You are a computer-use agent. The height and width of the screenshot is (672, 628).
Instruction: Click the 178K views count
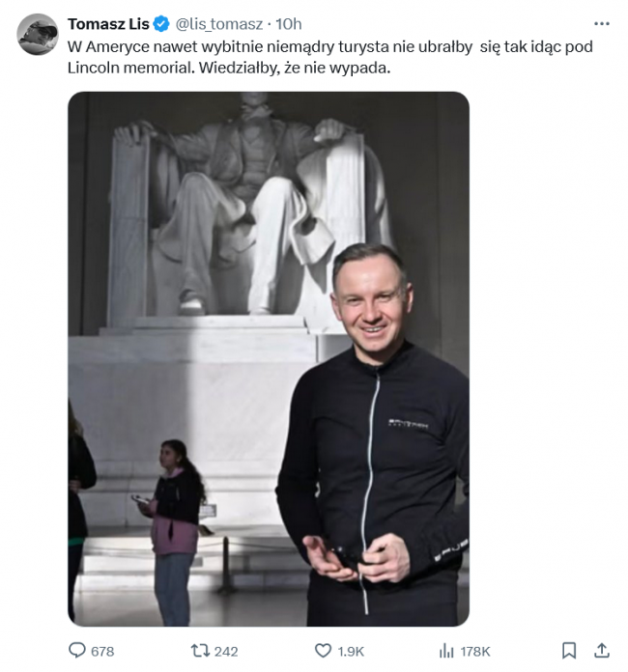click(474, 652)
